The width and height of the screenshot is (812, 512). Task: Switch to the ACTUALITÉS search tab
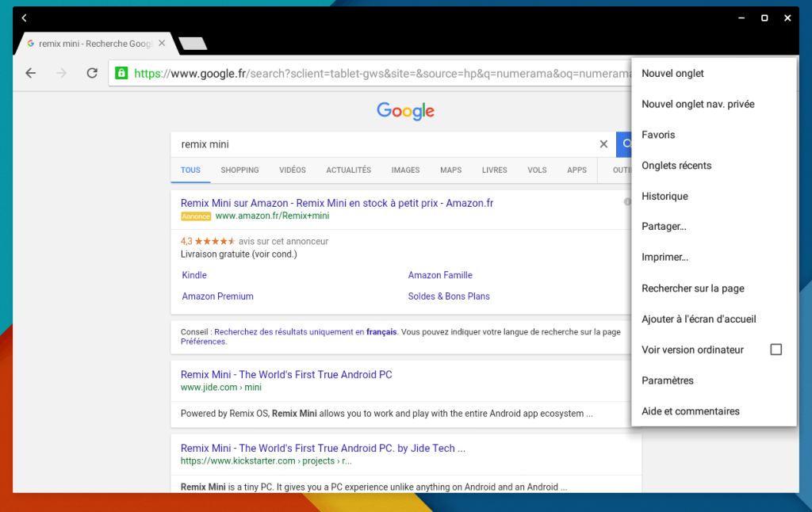349,170
